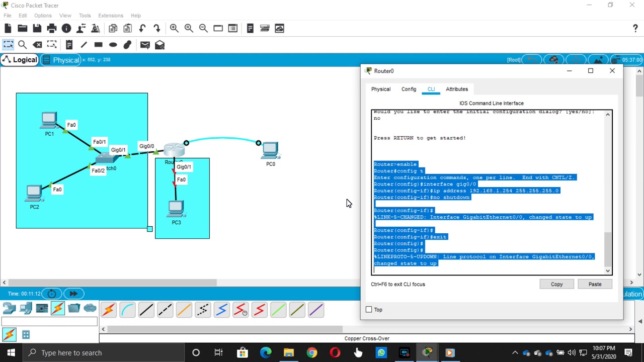Screen dimensions: 644x362
Task: Open the Extensions menu
Action: (111, 16)
